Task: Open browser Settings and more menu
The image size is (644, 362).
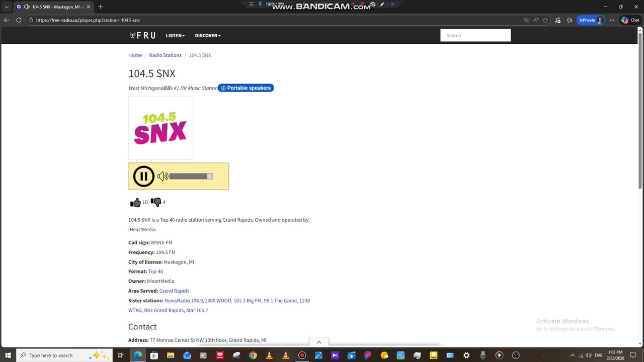Action: (612, 20)
